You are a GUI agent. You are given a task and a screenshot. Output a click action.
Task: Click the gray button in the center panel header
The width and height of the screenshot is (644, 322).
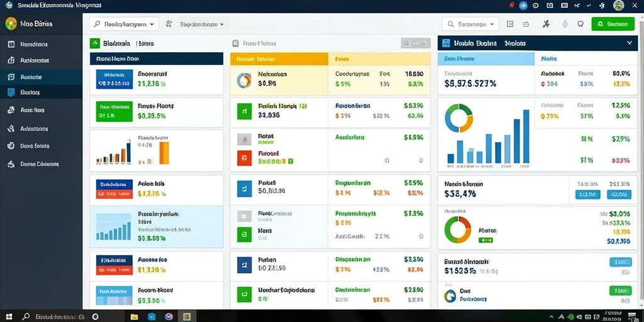pos(416,43)
